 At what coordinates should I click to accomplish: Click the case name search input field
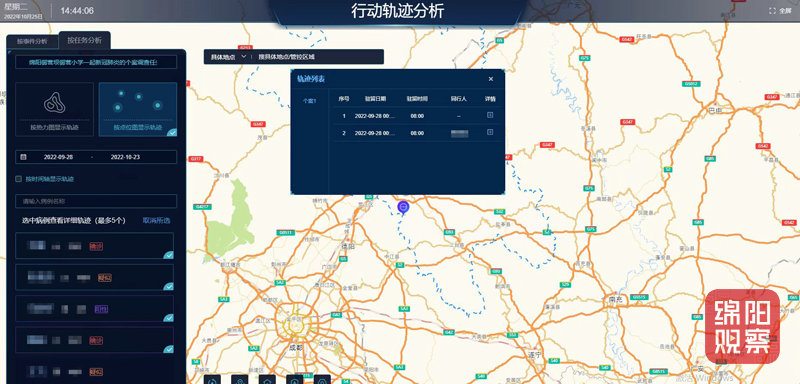(x=96, y=201)
